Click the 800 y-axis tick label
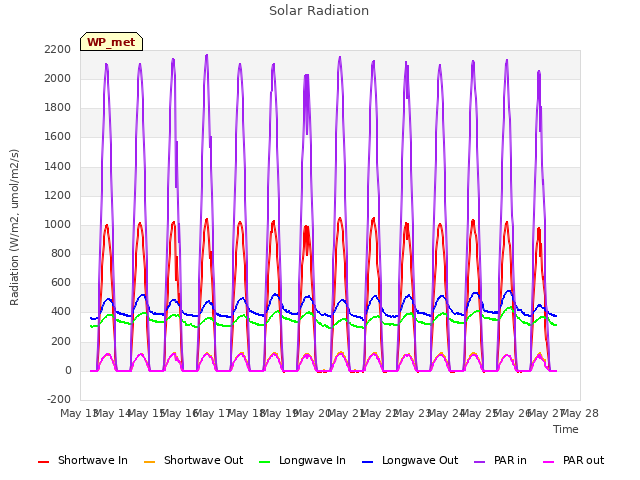Viewport: 640px width, 480px height. (x=61, y=253)
